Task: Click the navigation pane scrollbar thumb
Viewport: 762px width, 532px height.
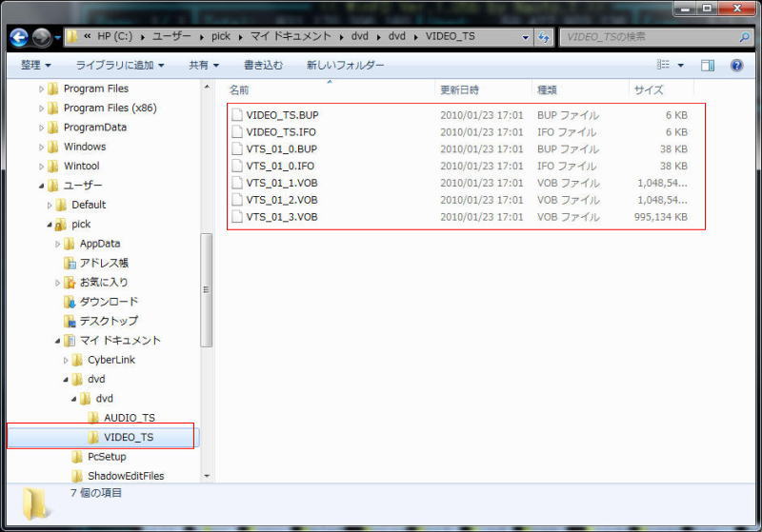Action: tap(207, 289)
